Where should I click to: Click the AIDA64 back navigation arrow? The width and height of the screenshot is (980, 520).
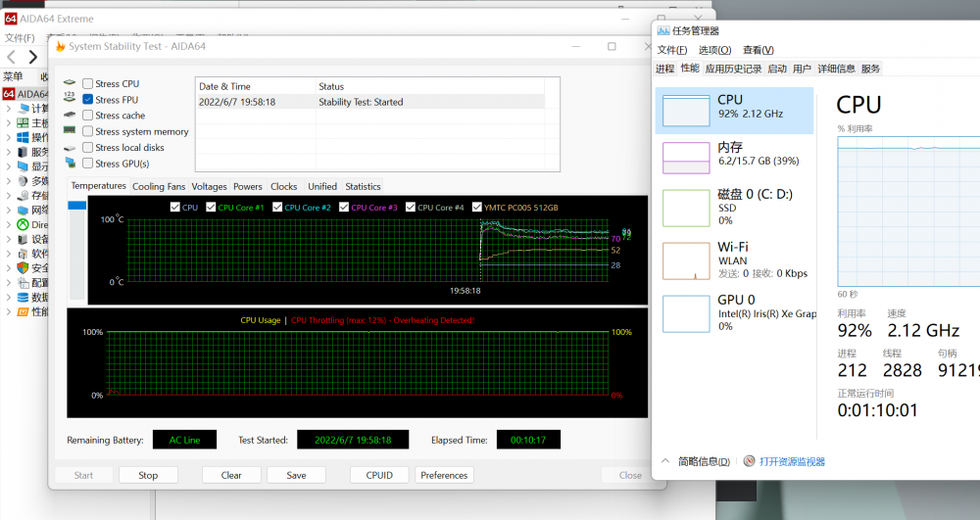pyautogui.click(x=11, y=58)
